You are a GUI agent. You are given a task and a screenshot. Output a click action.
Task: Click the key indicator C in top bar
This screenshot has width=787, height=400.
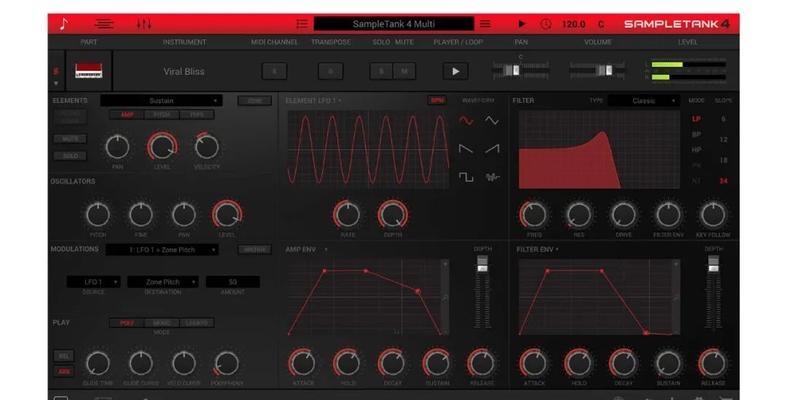coord(601,24)
